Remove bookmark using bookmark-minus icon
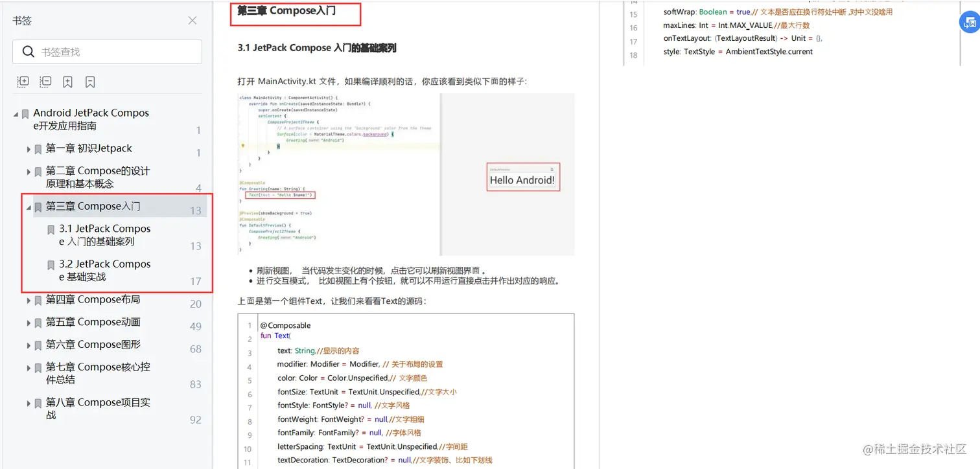 (90, 81)
